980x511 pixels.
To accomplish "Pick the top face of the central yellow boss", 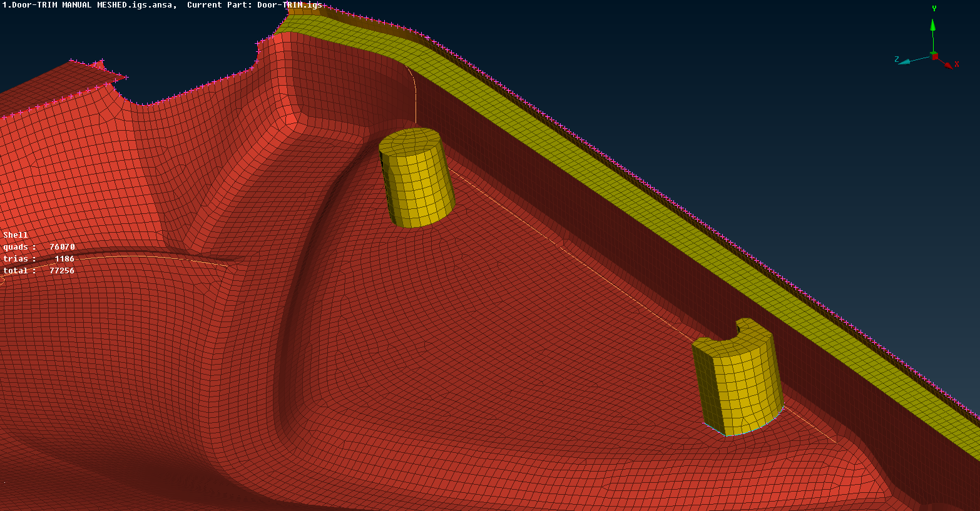I will (410, 141).
